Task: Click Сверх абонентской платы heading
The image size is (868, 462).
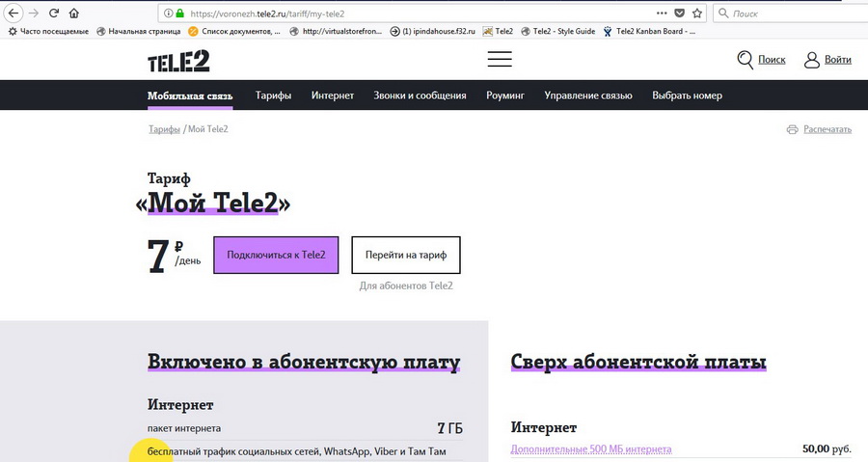Action: 638,362
